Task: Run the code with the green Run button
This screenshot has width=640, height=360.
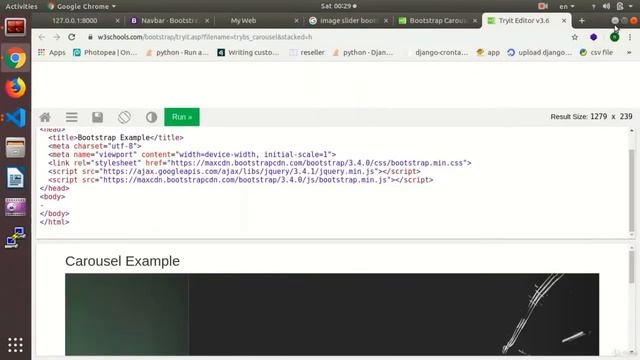Action: click(182, 117)
